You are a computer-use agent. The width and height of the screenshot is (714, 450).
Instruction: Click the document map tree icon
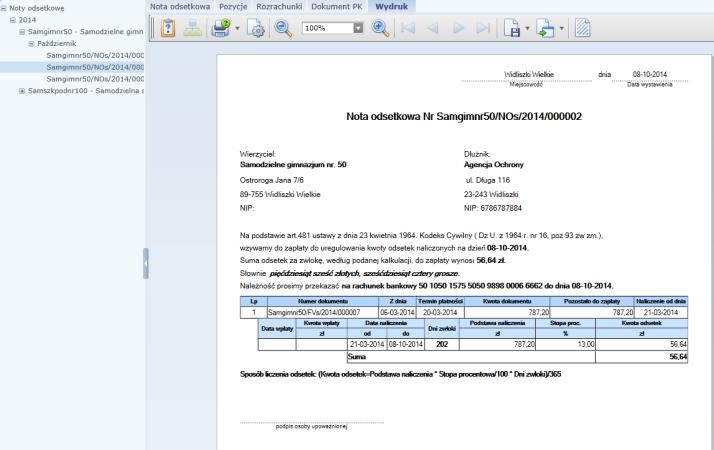pyautogui.click(x=193, y=28)
